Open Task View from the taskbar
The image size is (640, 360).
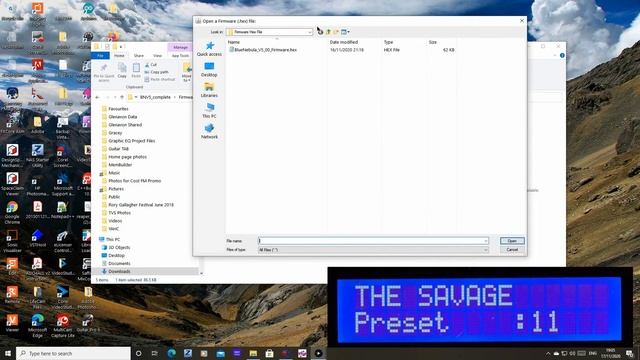coord(154,353)
